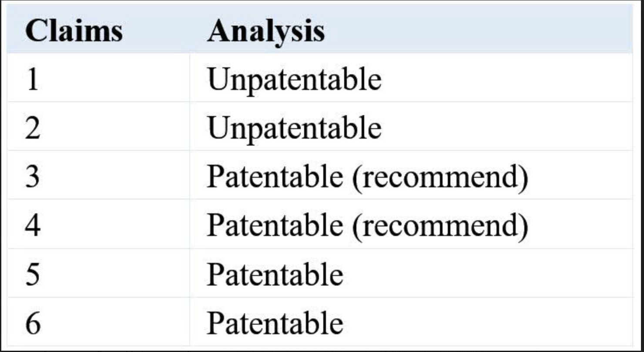Select claim number 5 cell
Screen dimensions: 644x352
(x=33, y=275)
